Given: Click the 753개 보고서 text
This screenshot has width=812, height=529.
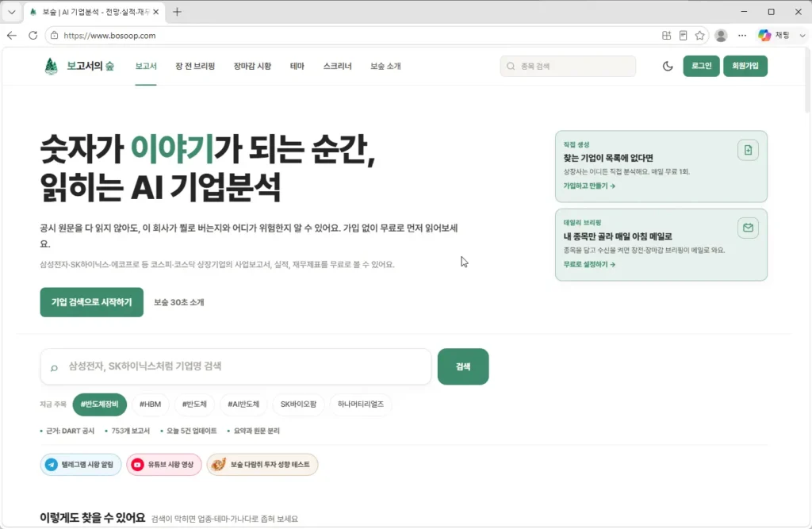Looking at the screenshot, I should 131,431.
